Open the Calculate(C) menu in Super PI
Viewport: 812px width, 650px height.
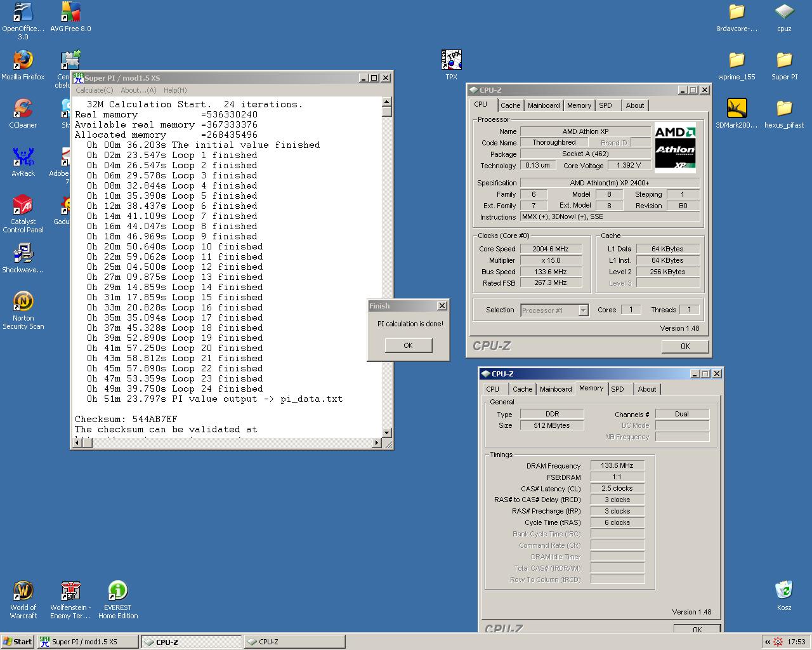click(94, 90)
